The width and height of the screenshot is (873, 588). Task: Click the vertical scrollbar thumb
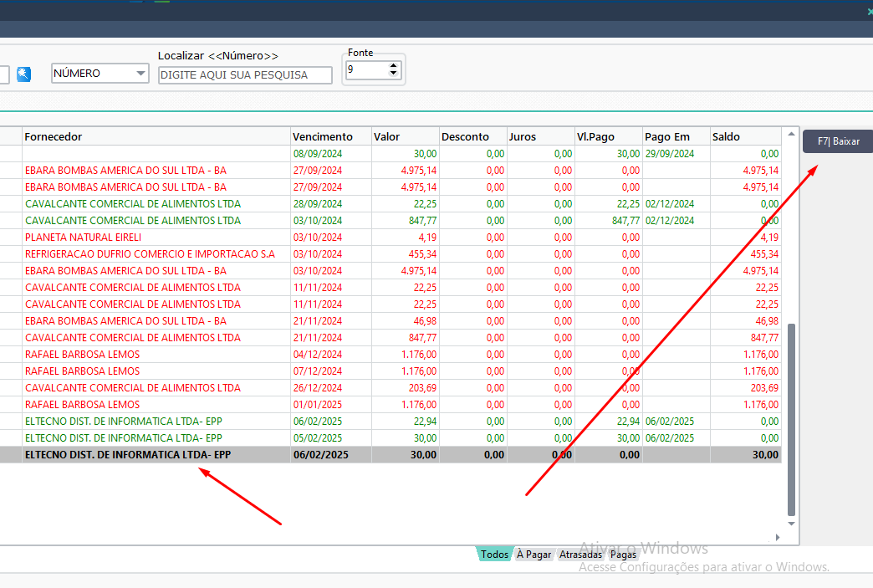pos(791,420)
